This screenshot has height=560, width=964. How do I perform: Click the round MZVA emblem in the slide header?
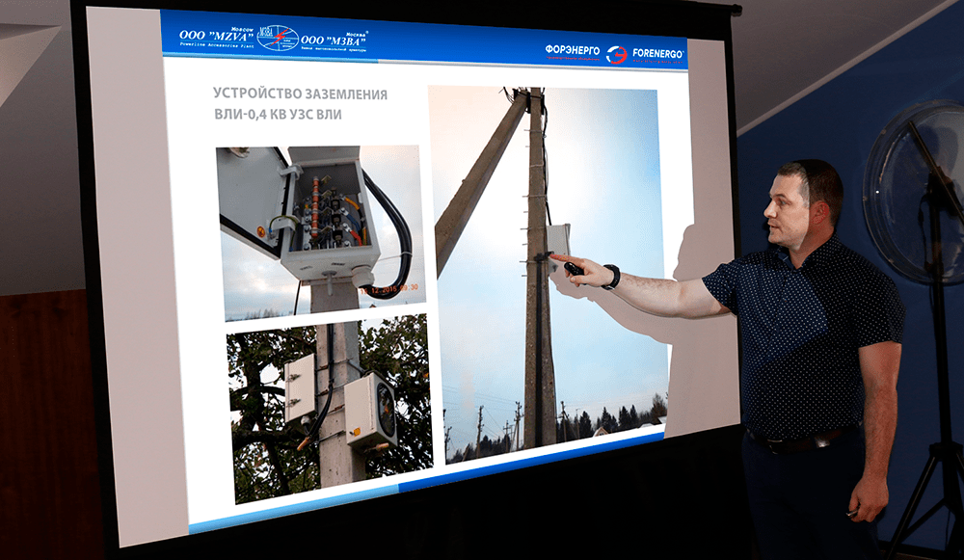click(278, 39)
